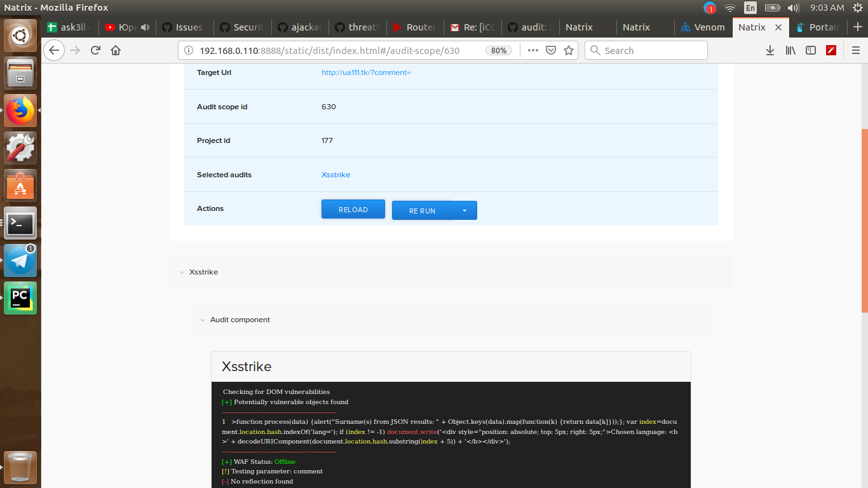Toggle the sidebar view icon
Screen dimensions: 868x488
tap(811, 50)
